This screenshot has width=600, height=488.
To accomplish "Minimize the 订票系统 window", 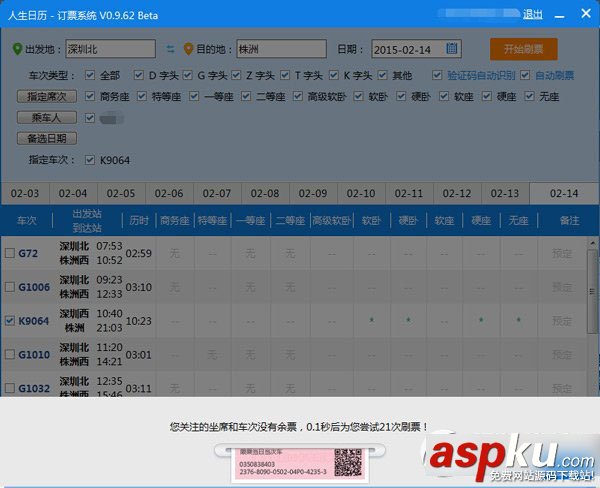I will point(559,15).
